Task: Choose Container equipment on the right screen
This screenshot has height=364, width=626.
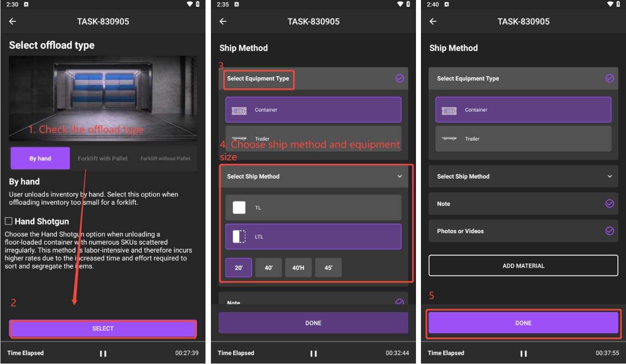Action: click(x=523, y=110)
